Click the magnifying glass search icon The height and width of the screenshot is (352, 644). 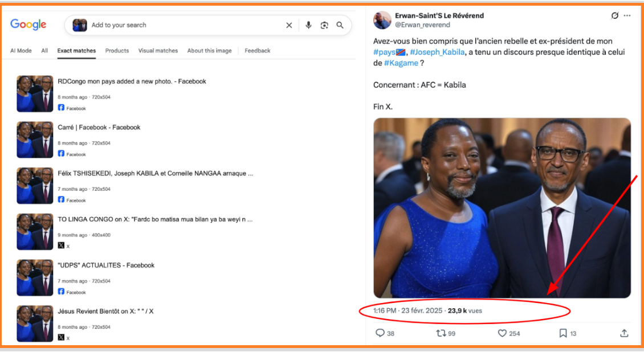click(340, 25)
